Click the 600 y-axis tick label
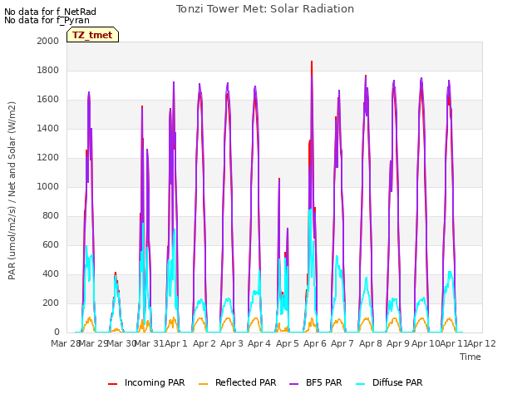 [51, 244]
